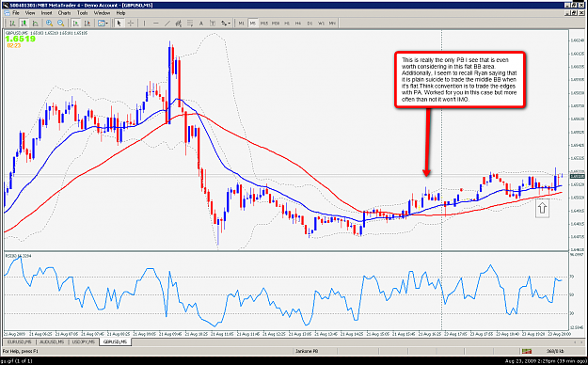
Task: Open the chart templates dropdown
Action: click(x=103, y=24)
